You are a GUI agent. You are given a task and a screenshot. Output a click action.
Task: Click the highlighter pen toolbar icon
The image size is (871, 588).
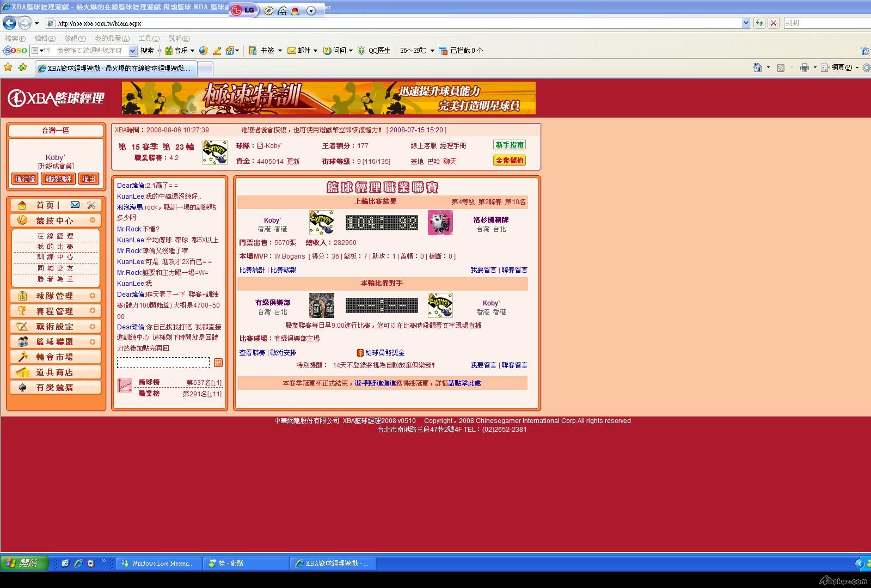(x=217, y=51)
